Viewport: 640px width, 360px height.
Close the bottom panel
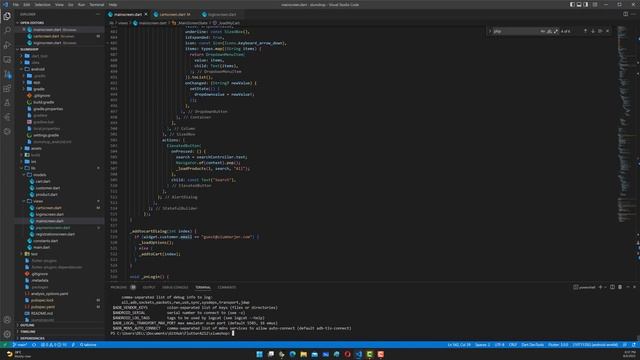click(634, 287)
